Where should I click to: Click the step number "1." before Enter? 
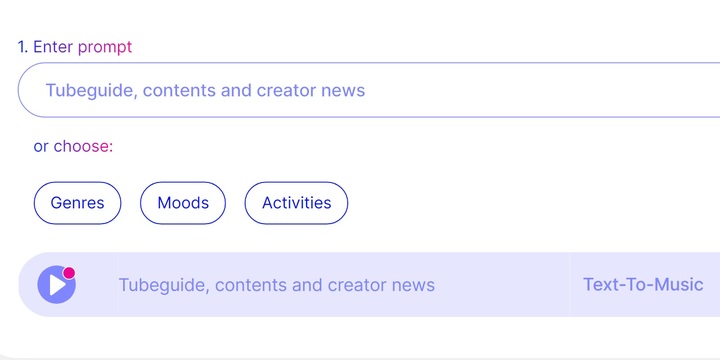[23, 47]
